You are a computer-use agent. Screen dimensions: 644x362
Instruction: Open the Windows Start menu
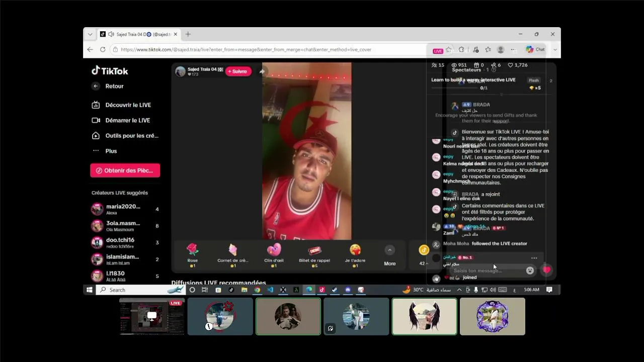tap(90, 290)
